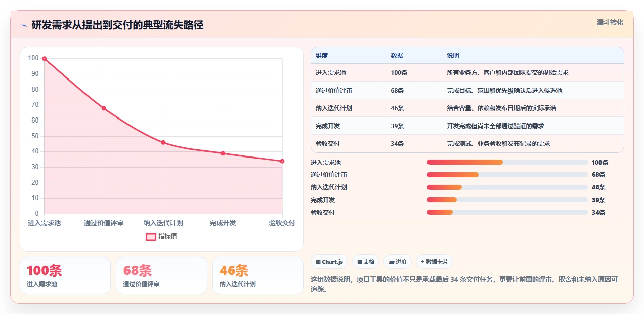This screenshot has width=644, height=314.
Task: Click the progress bar for 验收交付
Action: [507, 213]
